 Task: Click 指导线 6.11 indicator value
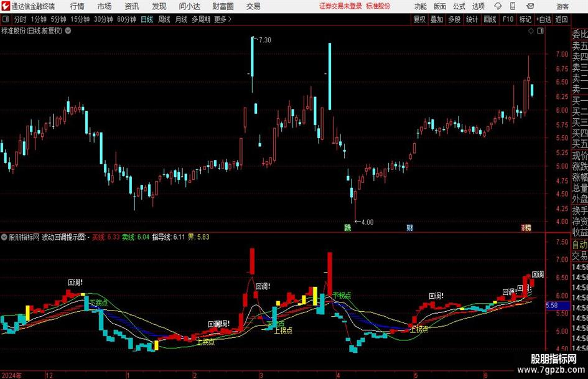tap(169, 237)
